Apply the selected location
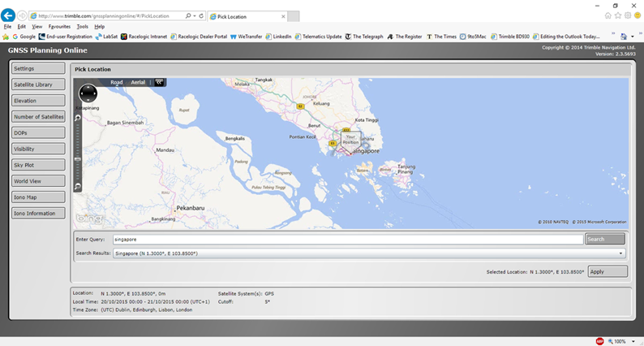 click(x=608, y=271)
